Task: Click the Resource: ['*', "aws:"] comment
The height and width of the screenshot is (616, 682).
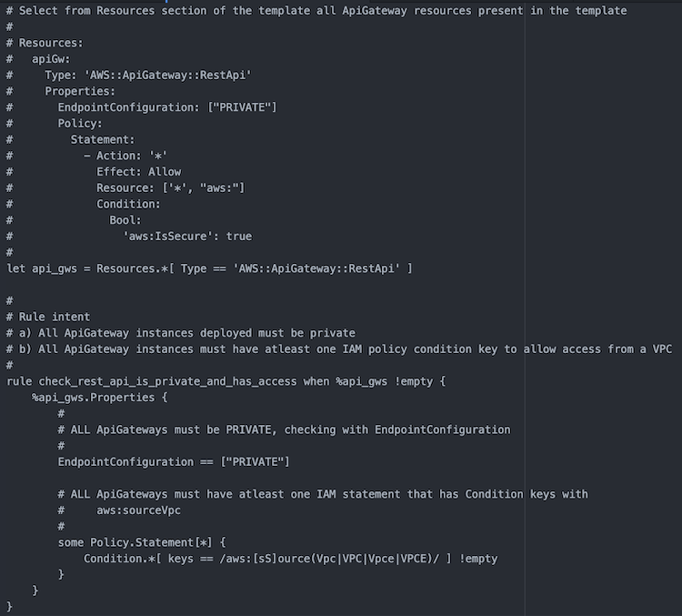Action: tap(171, 188)
